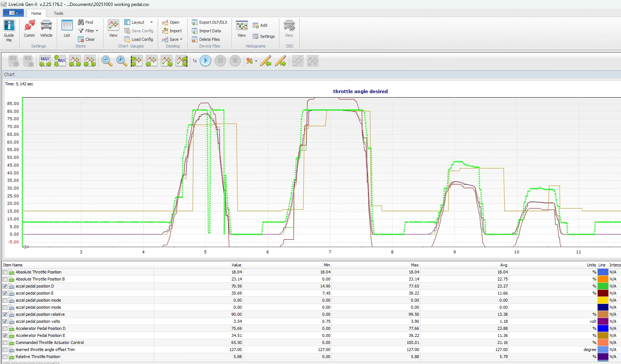
Task: Open a datalog file
Action: 171,22
